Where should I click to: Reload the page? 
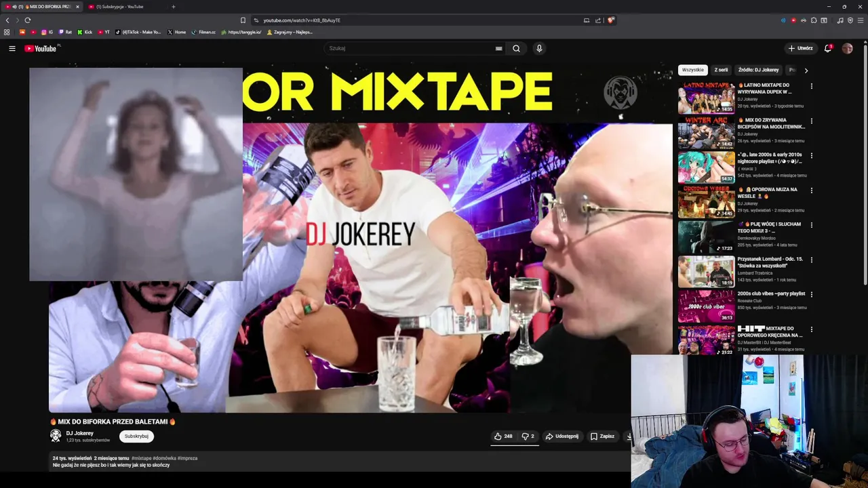tap(27, 20)
